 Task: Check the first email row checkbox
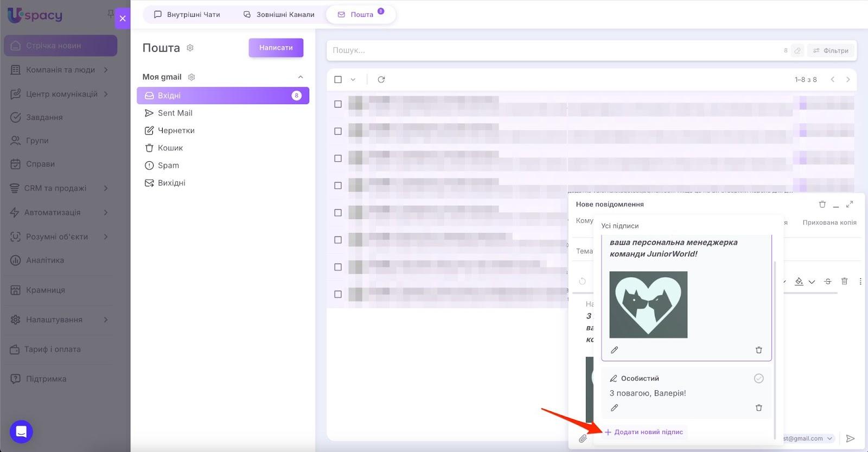338,104
